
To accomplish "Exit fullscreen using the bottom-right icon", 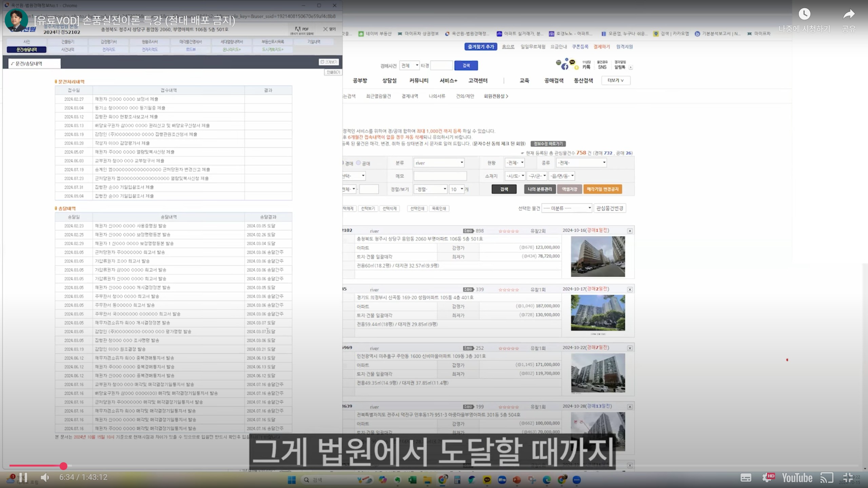I will (x=848, y=477).
